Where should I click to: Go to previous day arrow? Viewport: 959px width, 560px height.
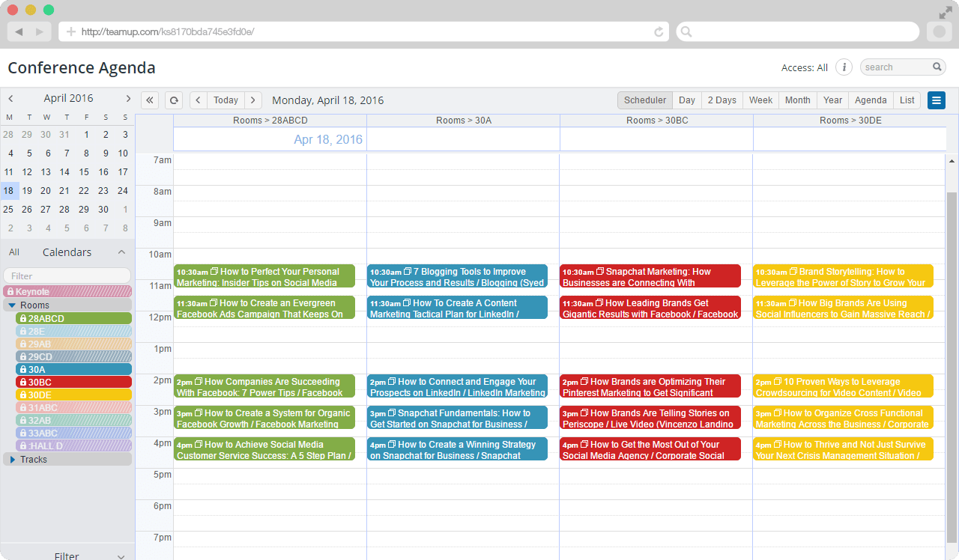(198, 100)
